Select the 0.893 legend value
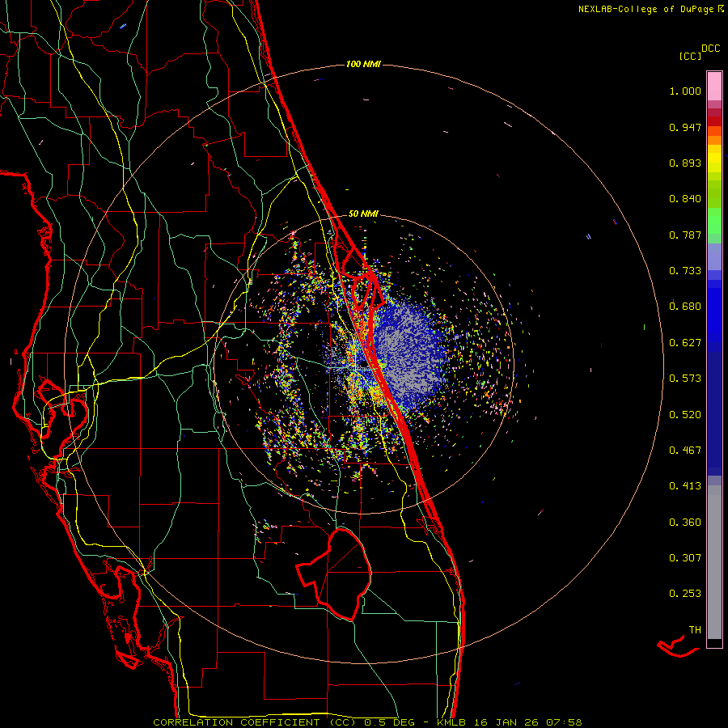The image size is (728, 728). pos(685,163)
